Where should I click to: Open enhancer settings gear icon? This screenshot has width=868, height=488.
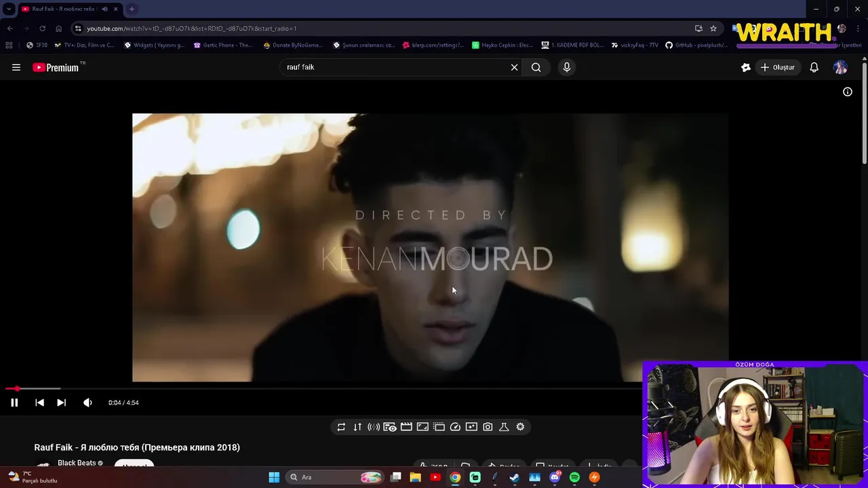(520, 427)
